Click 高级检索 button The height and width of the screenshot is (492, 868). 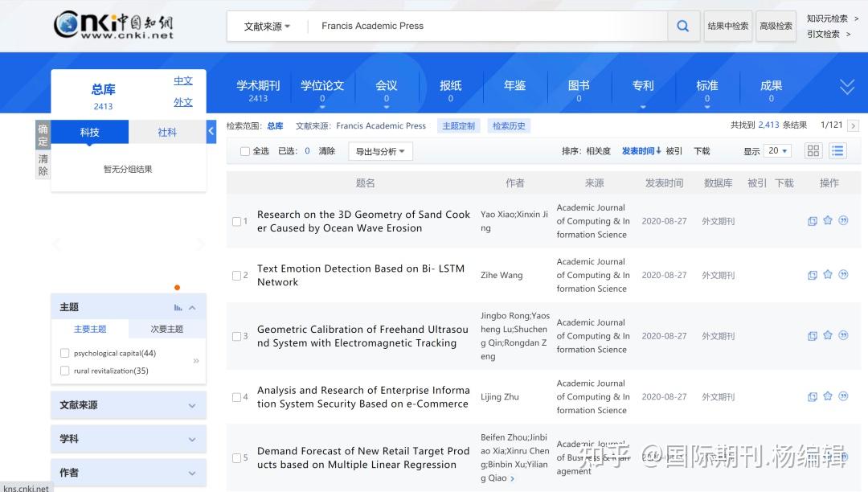(x=776, y=26)
